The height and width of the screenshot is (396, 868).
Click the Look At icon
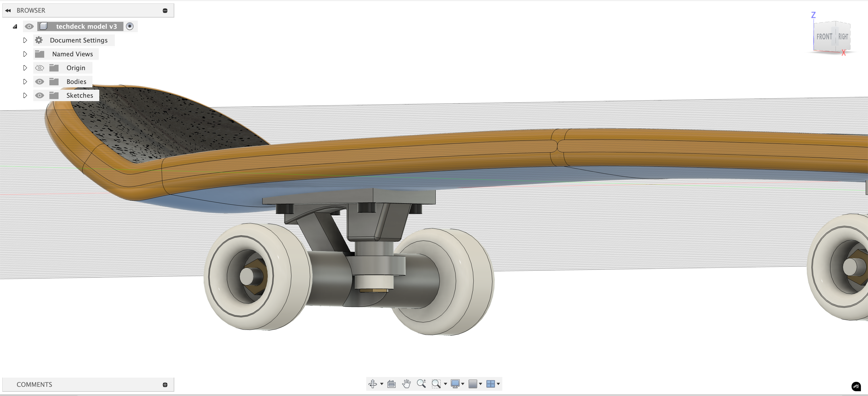391,384
